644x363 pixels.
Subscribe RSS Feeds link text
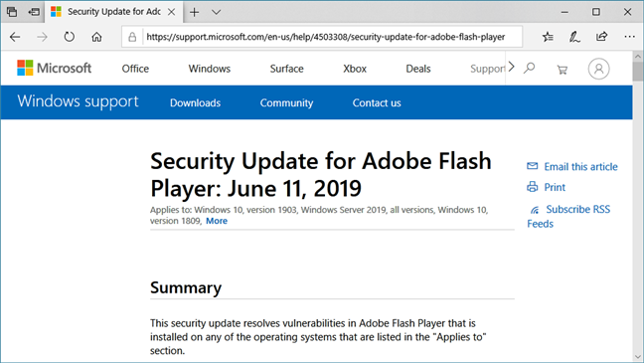coord(568,216)
